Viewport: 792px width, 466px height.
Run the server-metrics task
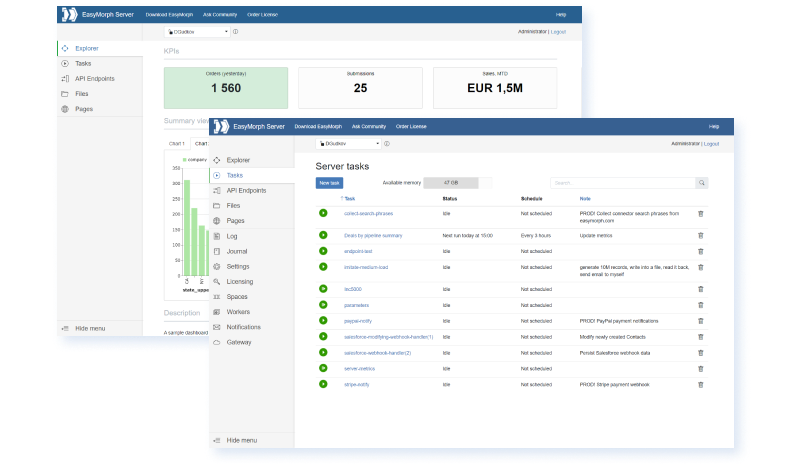[323, 368]
